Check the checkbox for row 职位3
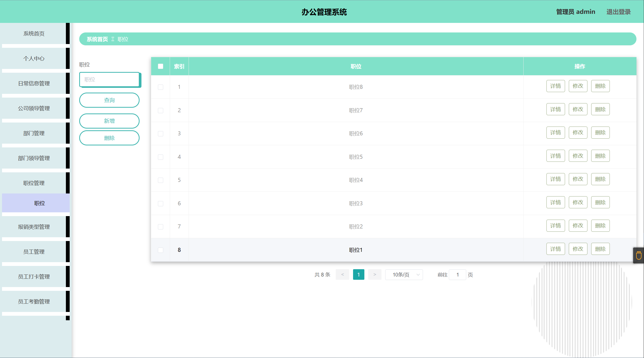 (160, 204)
